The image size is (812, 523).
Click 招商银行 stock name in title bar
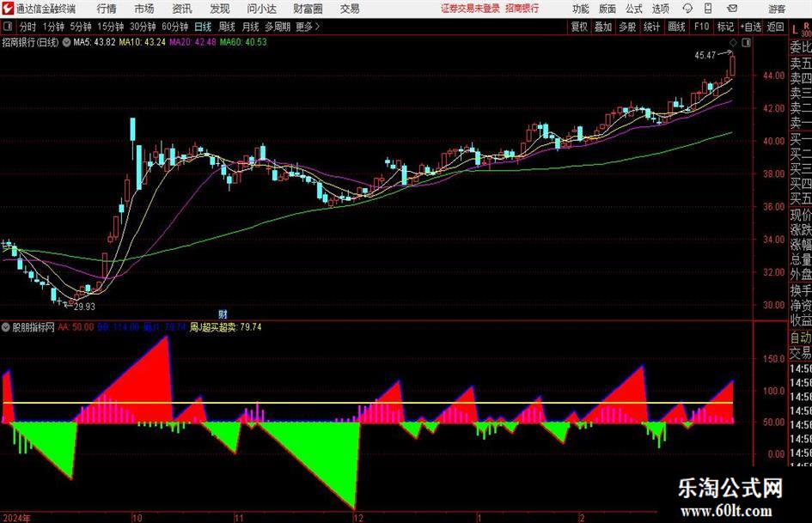pyautogui.click(x=522, y=9)
